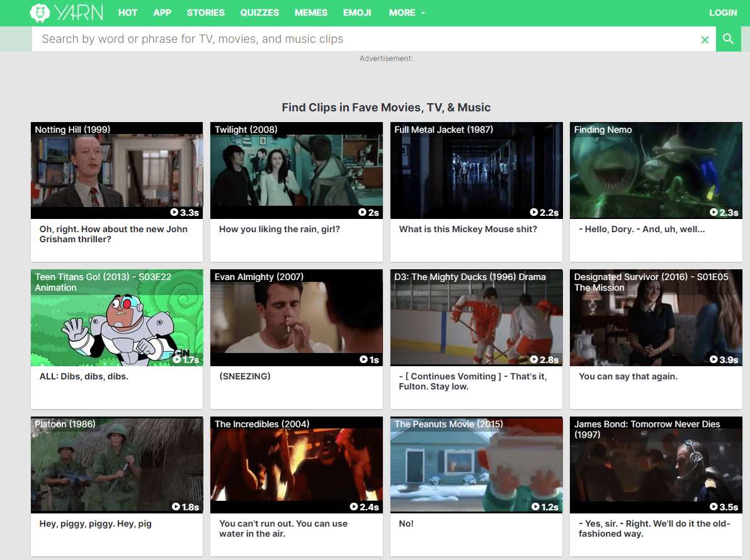Viewport: 750px width, 560px height.
Task: Click the LOGIN link
Action: tap(722, 13)
